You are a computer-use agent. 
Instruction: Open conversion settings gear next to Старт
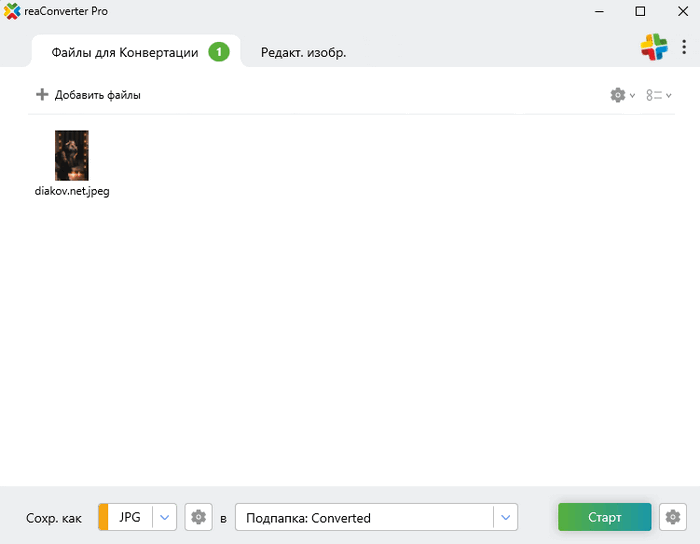[x=673, y=517]
